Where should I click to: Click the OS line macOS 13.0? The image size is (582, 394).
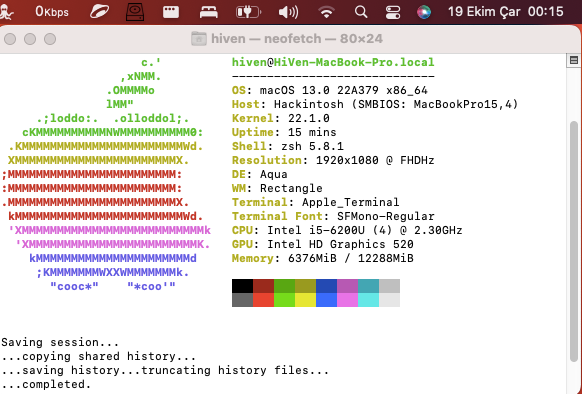tap(330, 90)
